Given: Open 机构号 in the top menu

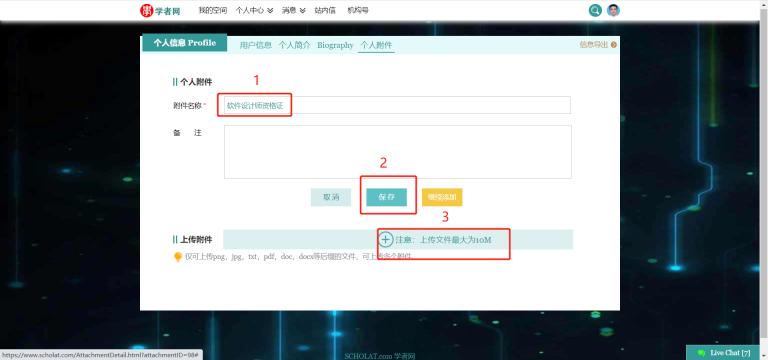Looking at the screenshot, I should click(358, 10).
